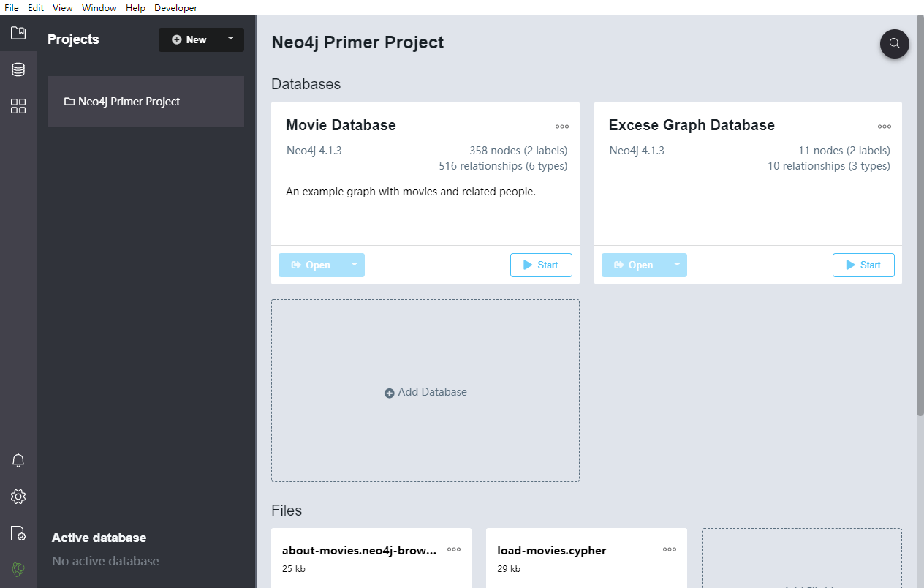Open Movie Database three-dot options menu
The height and width of the screenshot is (588, 924).
pos(561,127)
